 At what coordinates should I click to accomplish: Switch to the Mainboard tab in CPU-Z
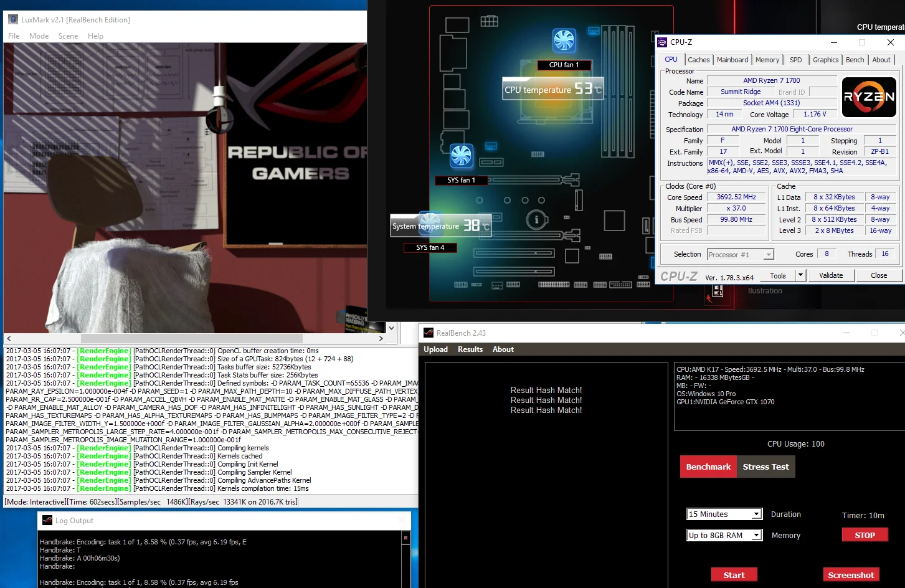coord(732,60)
